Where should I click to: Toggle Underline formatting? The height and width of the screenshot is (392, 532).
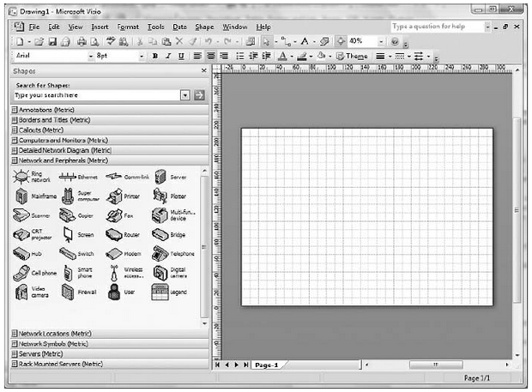[x=180, y=56]
